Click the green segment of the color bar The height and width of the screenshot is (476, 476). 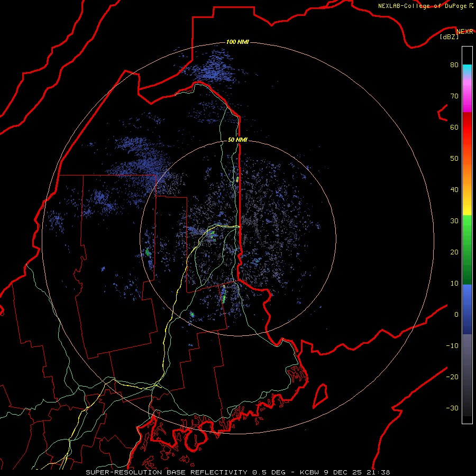(x=467, y=250)
